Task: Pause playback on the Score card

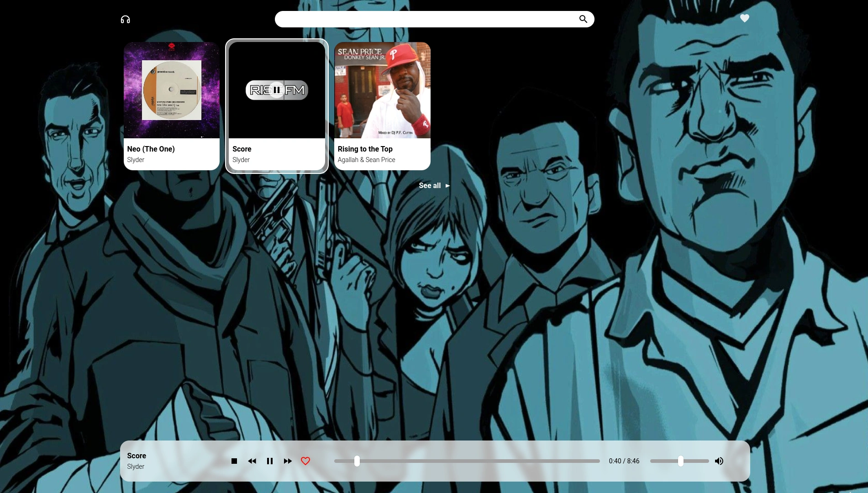Action: click(277, 90)
